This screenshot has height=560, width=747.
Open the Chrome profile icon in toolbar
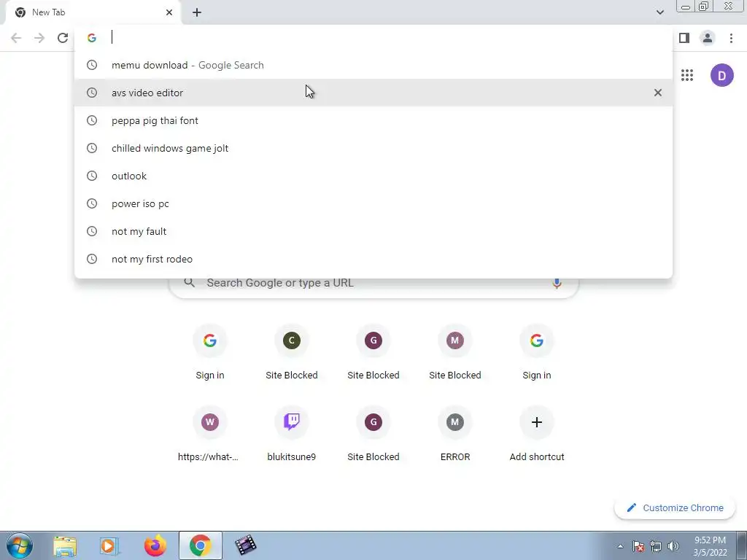coord(708,38)
